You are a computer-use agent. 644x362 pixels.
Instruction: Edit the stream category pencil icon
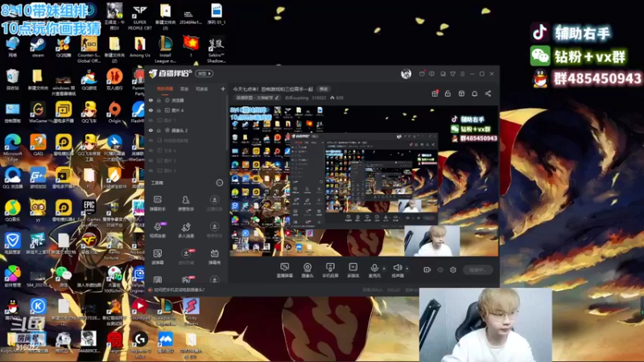coord(277,98)
